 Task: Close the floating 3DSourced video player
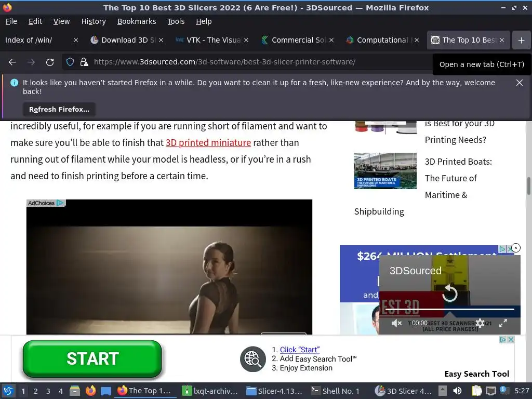point(516,248)
